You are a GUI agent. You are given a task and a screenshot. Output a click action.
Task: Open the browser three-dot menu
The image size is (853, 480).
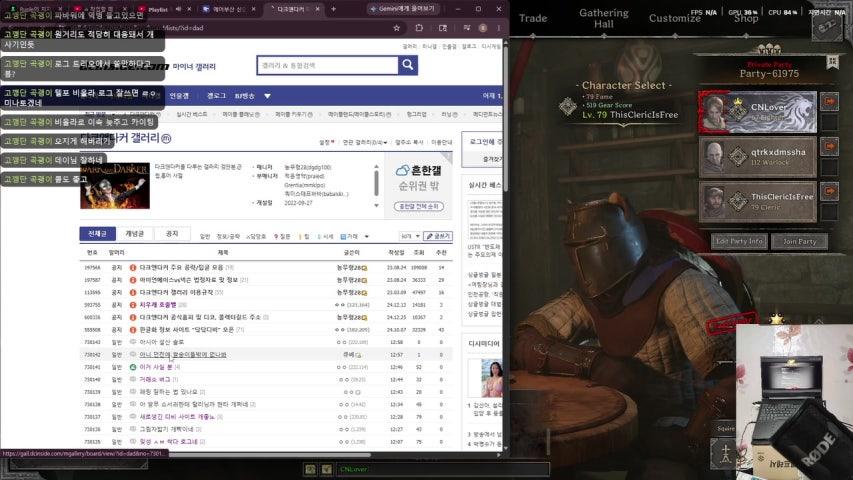coord(498,28)
